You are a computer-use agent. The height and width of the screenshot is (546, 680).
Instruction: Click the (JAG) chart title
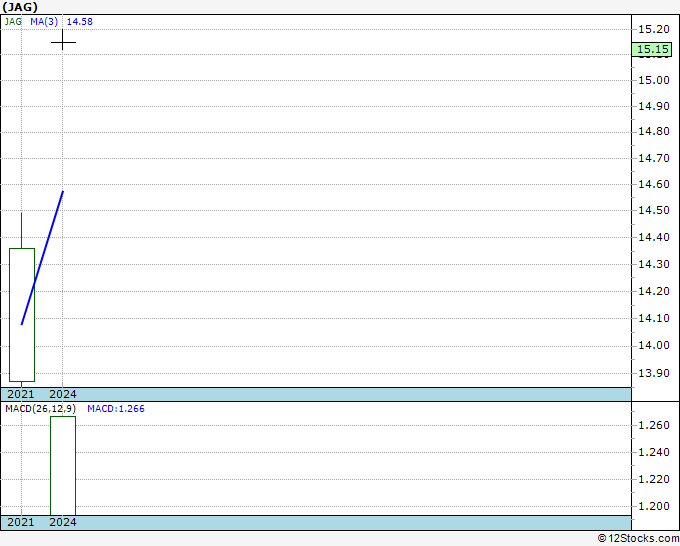point(20,7)
